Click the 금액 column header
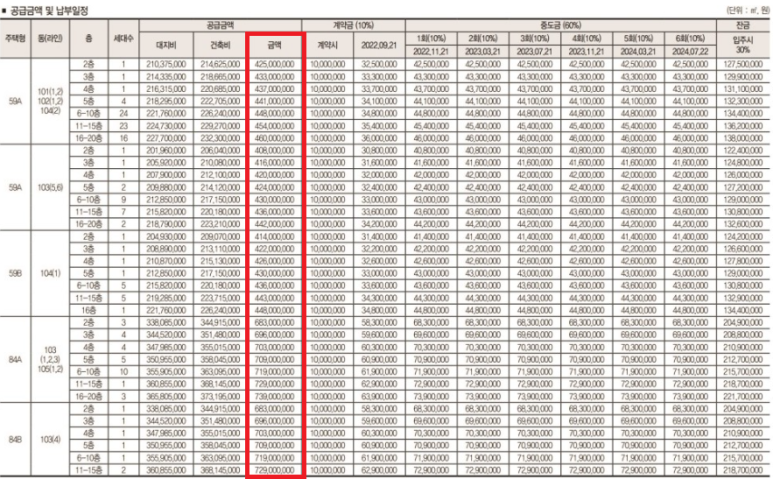Image resolution: width=773 pixels, height=479 pixels. pyautogui.click(x=275, y=45)
